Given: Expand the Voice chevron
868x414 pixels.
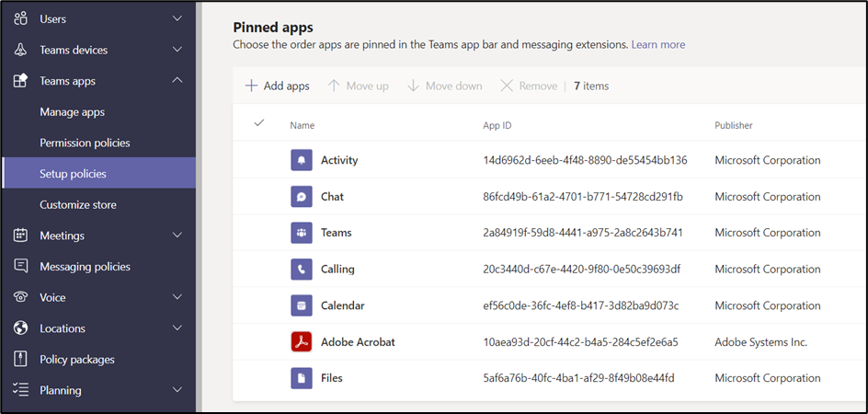Looking at the screenshot, I should (x=177, y=297).
